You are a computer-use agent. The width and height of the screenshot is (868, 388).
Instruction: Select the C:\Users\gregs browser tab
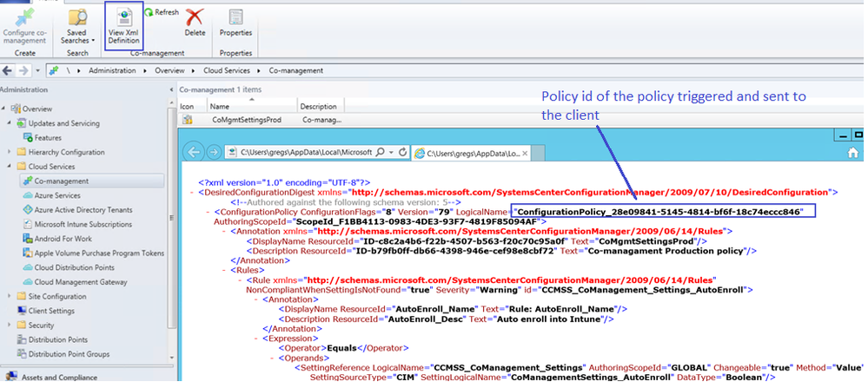tap(469, 153)
